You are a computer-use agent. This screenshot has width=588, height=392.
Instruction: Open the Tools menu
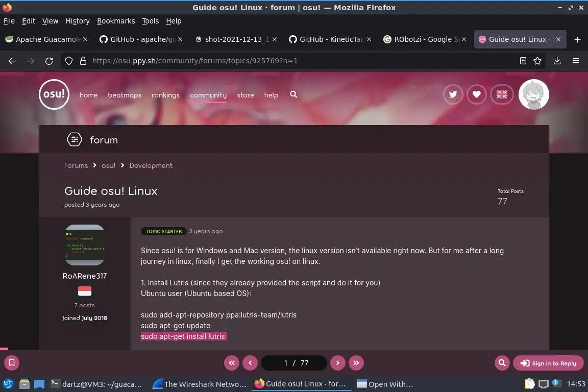click(151, 21)
